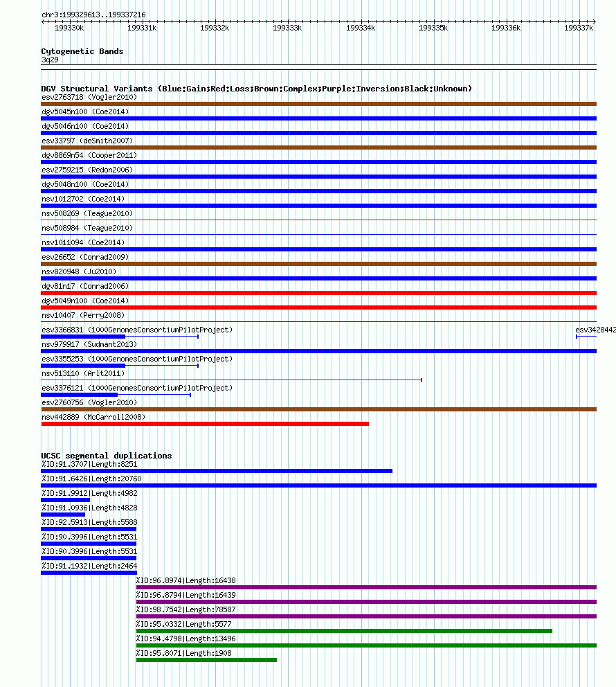This screenshot has height=687, width=616.
Task: Click the brown complex bar under esv33797
Action: click(x=318, y=148)
